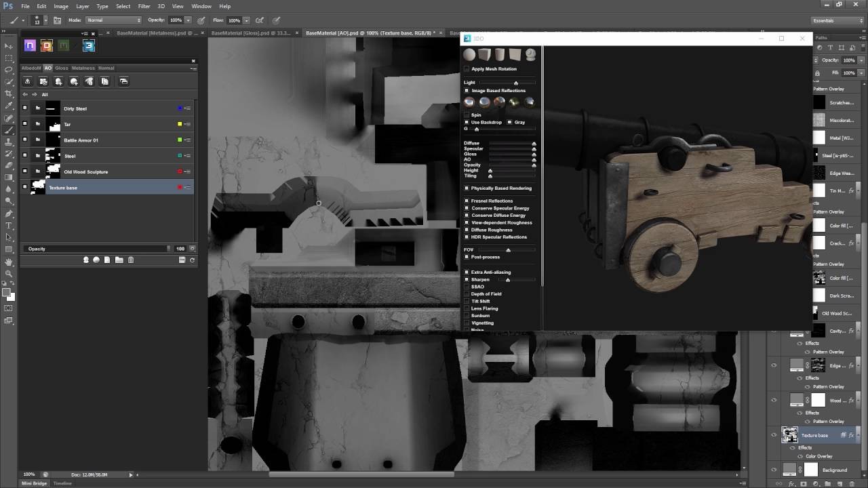
Task: Open the Filter menu
Action: pos(144,6)
